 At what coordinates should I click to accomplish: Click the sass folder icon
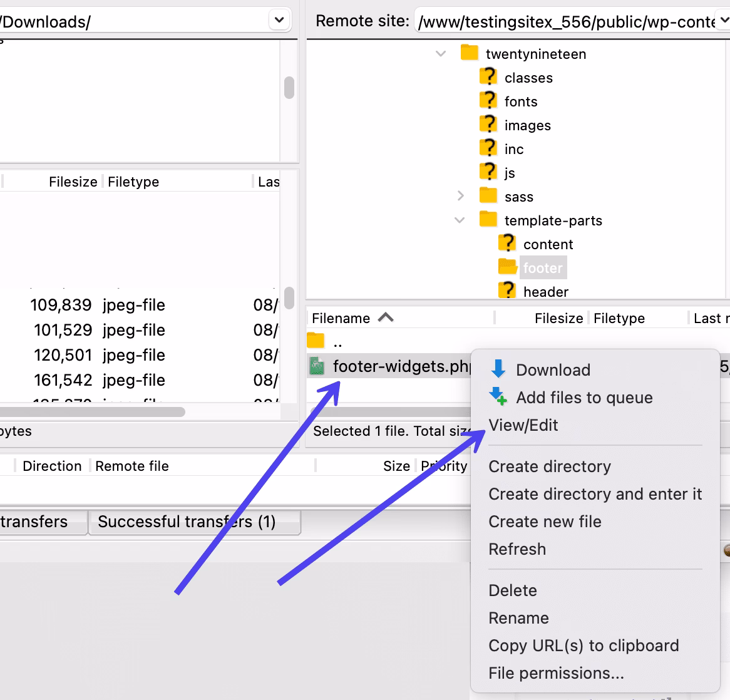[x=488, y=196]
